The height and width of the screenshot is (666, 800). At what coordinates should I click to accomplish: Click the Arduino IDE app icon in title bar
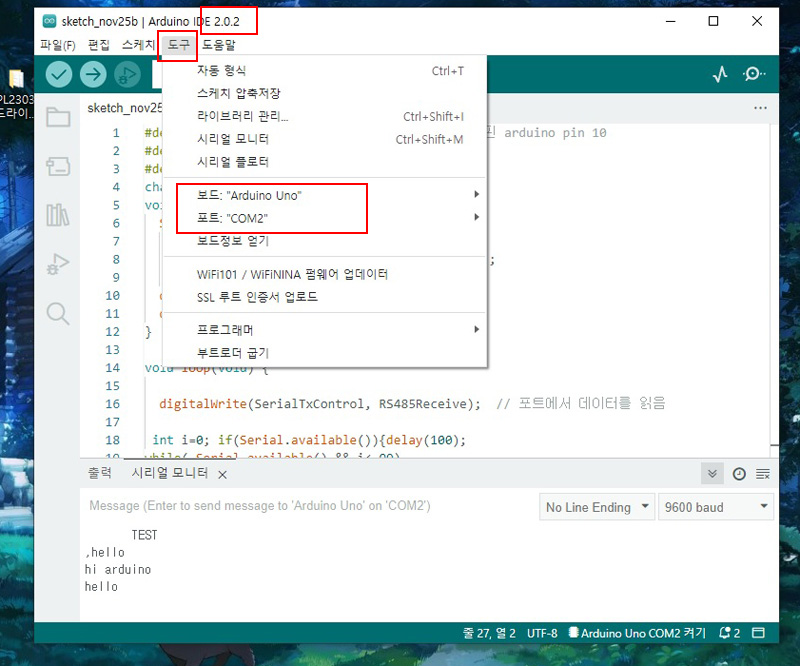tap(49, 21)
